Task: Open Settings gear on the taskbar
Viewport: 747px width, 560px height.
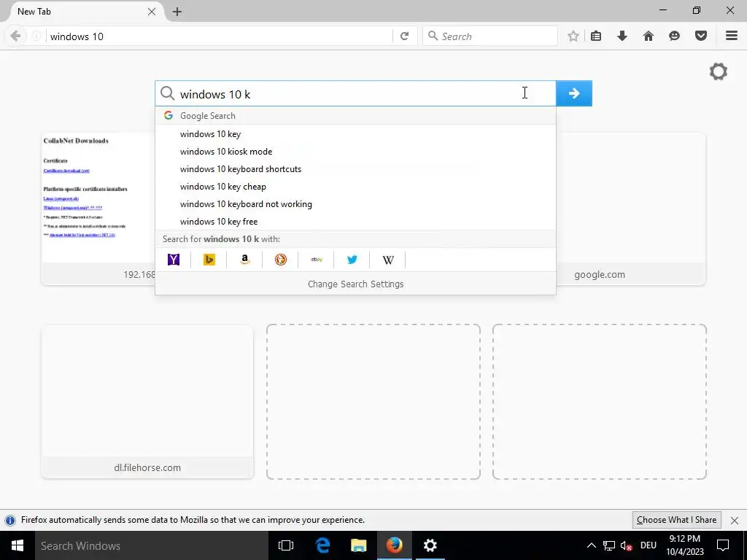Action: (430, 545)
